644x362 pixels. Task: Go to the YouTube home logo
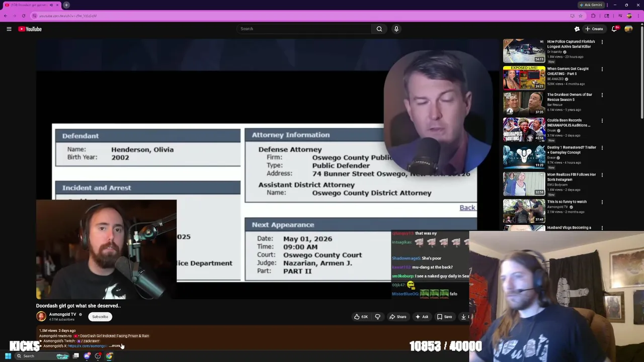click(x=30, y=29)
